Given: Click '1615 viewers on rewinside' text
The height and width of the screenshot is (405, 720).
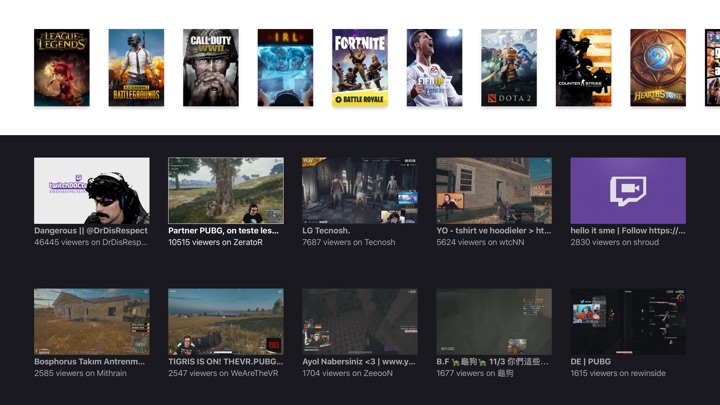Looking at the screenshot, I should (618, 373).
